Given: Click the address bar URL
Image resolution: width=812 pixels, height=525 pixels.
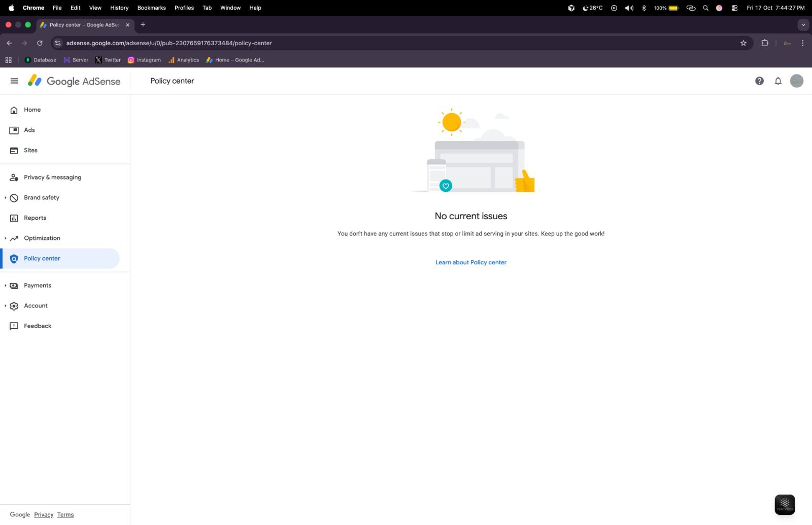Looking at the screenshot, I should click(169, 43).
